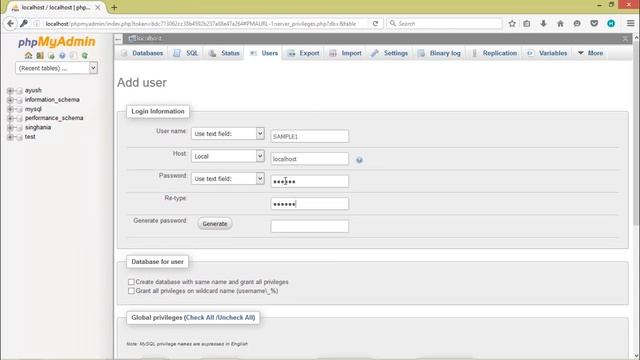
Task: Switch to the Status tab
Action: tap(224, 53)
